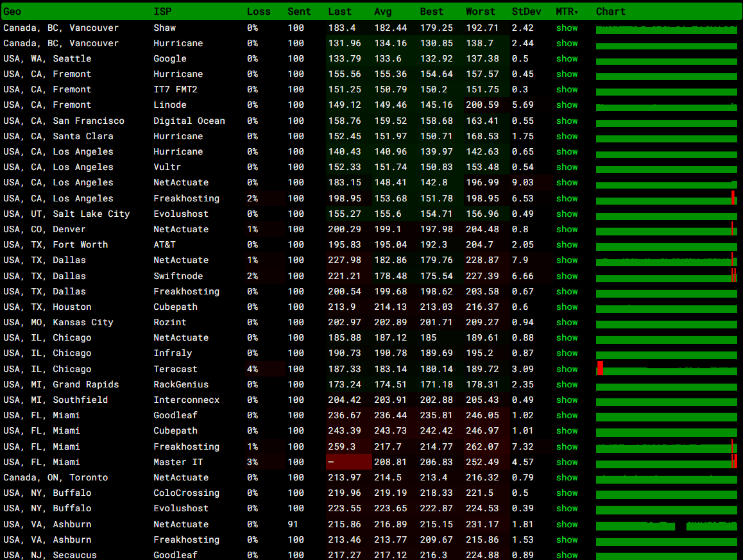The height and width of the screenshot is (560, 743).
Task: Sort by the Loss column header
Action: (259, 12)
